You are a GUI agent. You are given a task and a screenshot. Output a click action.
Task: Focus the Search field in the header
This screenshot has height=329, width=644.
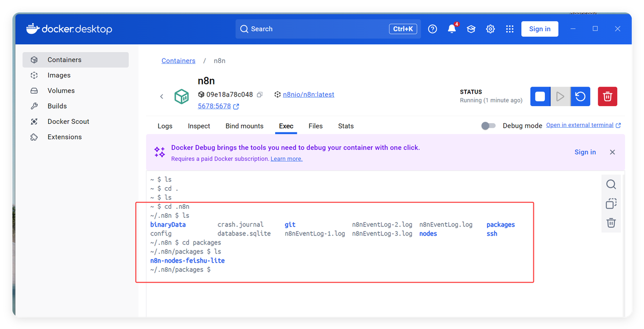pyautogui.click(x=328, y=29)
